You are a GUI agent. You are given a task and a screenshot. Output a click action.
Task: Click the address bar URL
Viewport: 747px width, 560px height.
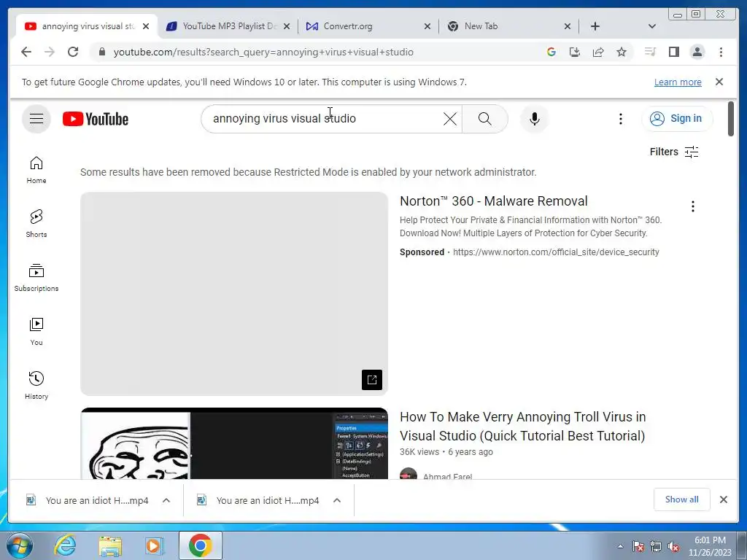pyautogui.click(x=263, y=52)
